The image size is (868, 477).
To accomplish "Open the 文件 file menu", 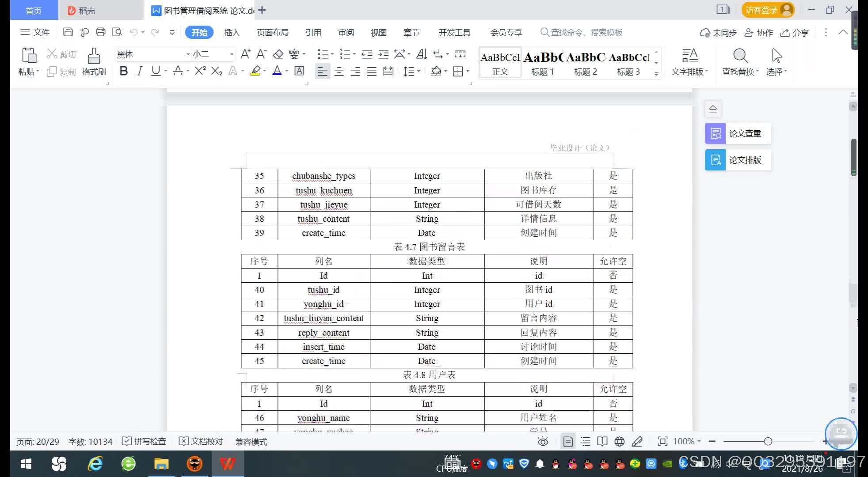I will 35,32.
